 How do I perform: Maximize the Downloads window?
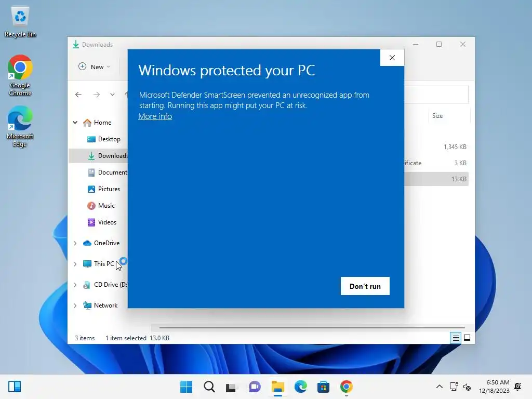click(439, 45)
